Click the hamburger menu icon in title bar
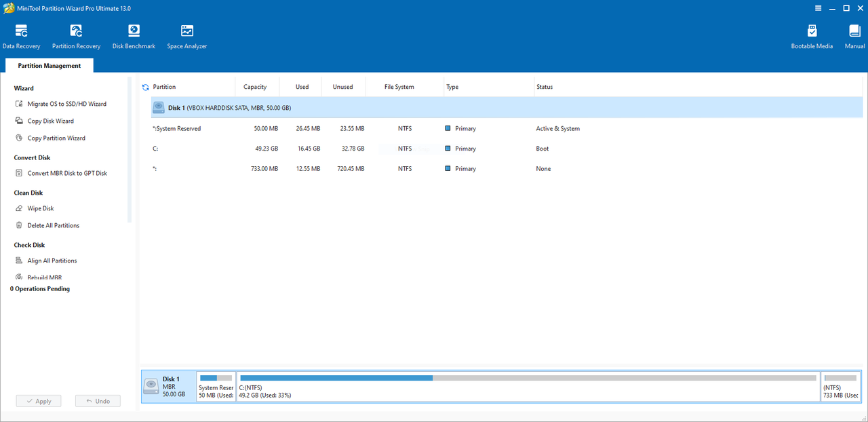The width and height of the screenshot is (868, 422). tap(819, 8)
